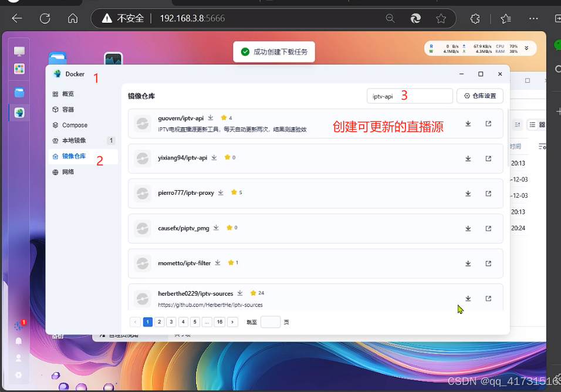Open app grid icon in NAS dock

tap(19, 69)
